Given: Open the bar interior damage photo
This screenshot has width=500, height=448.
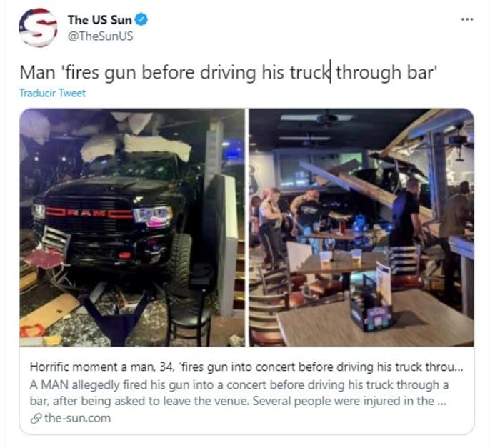Looking at the screenshot, I should tap(361, 227).
